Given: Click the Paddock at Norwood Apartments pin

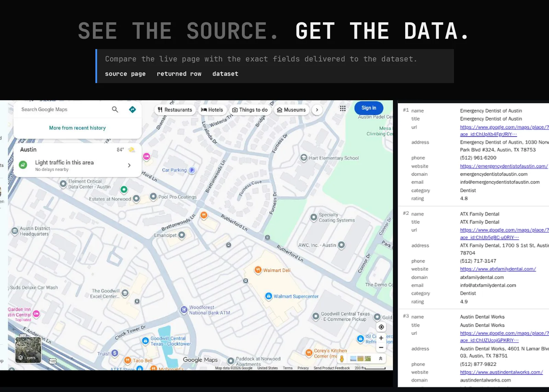Looking at the screenshot, I should point(231,361).
